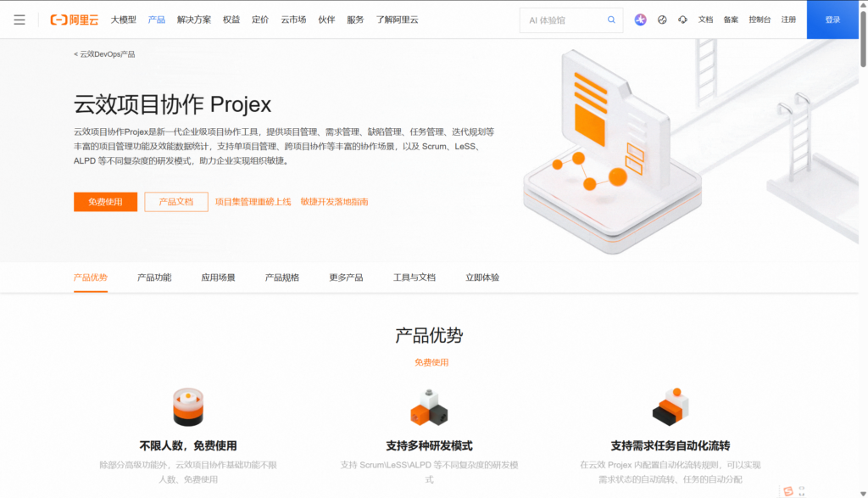Click the headset support icon
Viewport: 868px width, 498px height.
coord(682,20)
